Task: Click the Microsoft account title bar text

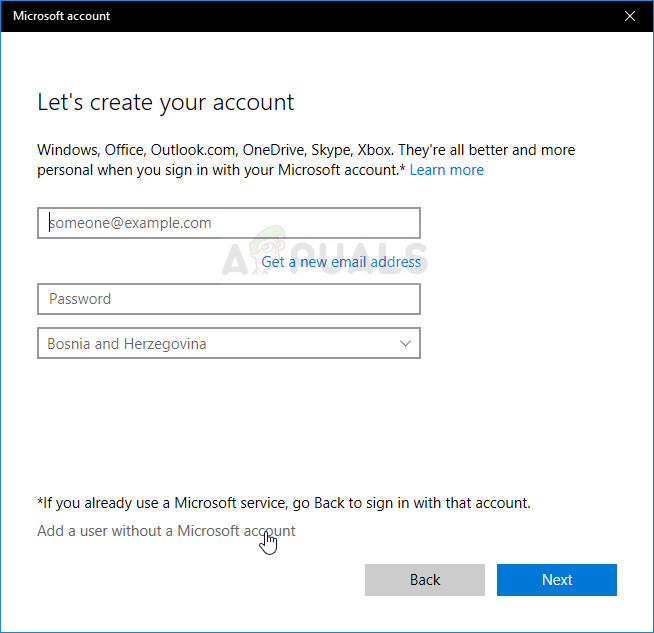Action: click(x=62, y=16)
